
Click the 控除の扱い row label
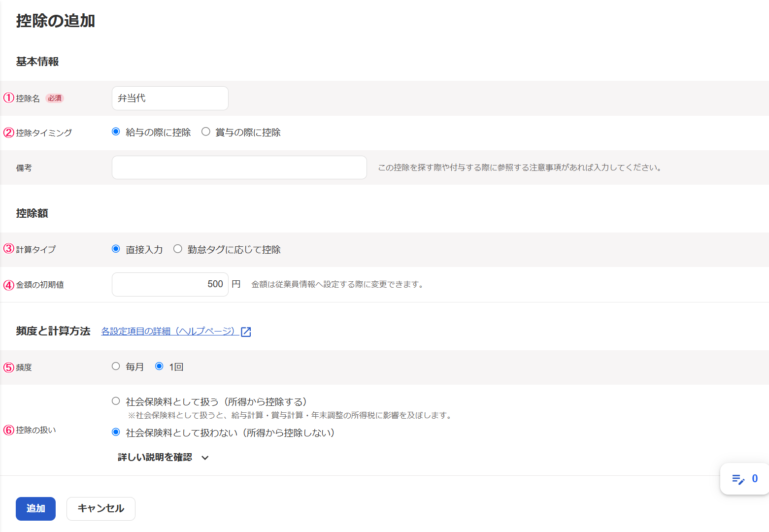[x=36, y=430]
